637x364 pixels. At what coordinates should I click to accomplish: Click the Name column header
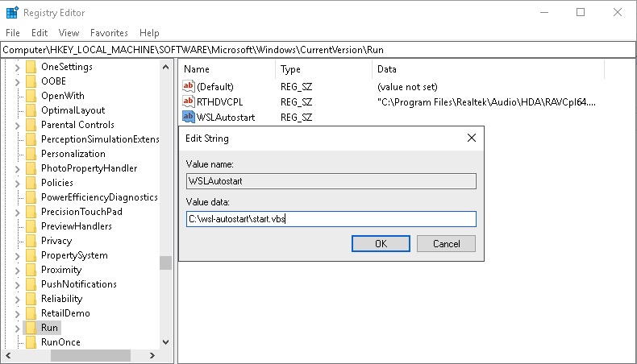(227, 69)
